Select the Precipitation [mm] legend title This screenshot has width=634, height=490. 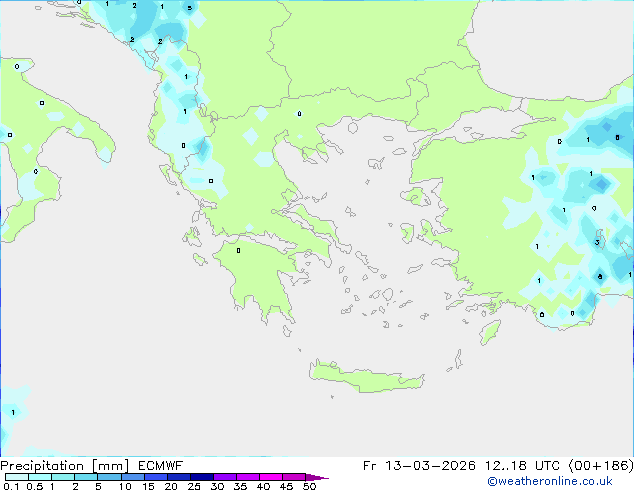(x=64, y=465)
